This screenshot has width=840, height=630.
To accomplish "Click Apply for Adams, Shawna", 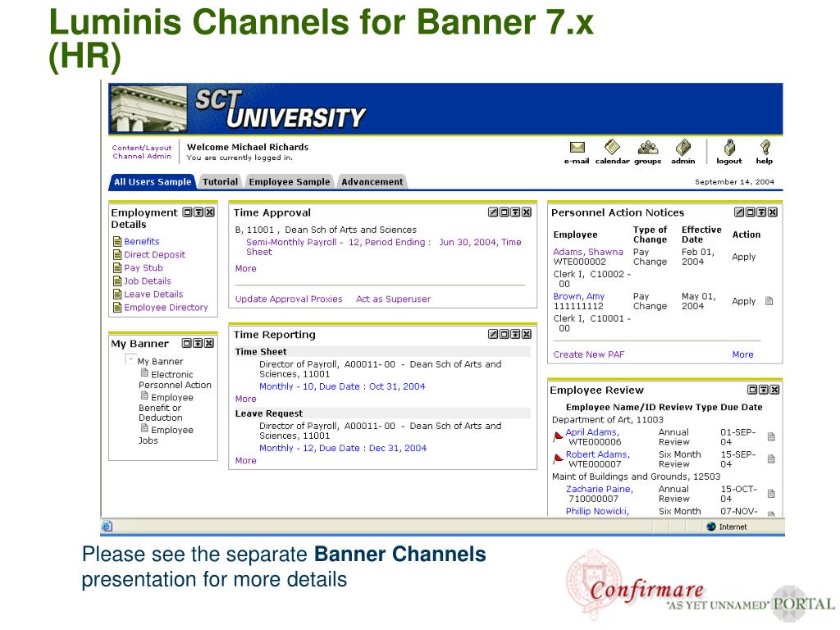I will point(743,257).
